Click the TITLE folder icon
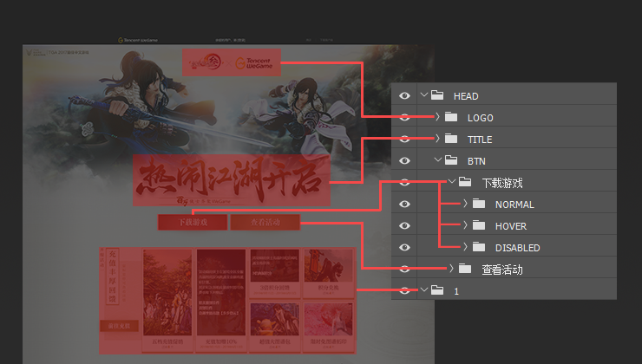This screenshot has width=642, height=364. click(451, 139)
